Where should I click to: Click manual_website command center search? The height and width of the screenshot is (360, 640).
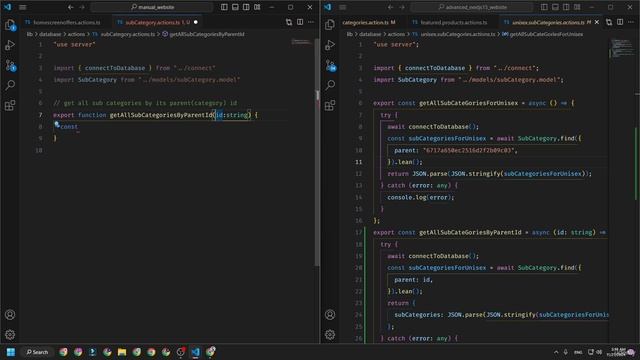point(152,7)
